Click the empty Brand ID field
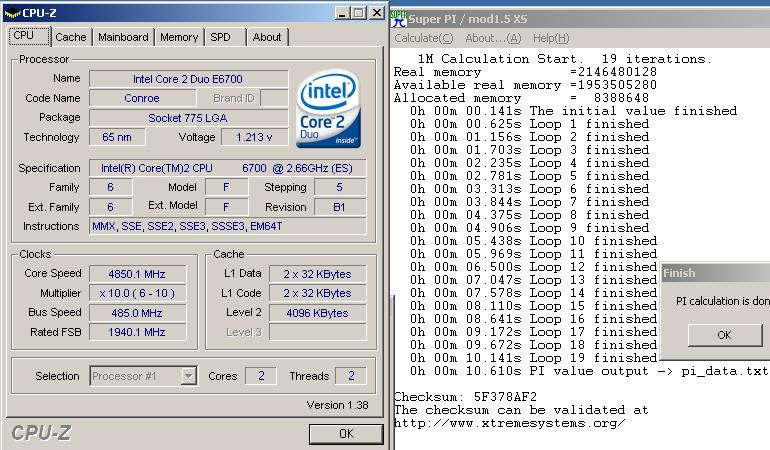770x450 pixels. click(x=274, y=98)
